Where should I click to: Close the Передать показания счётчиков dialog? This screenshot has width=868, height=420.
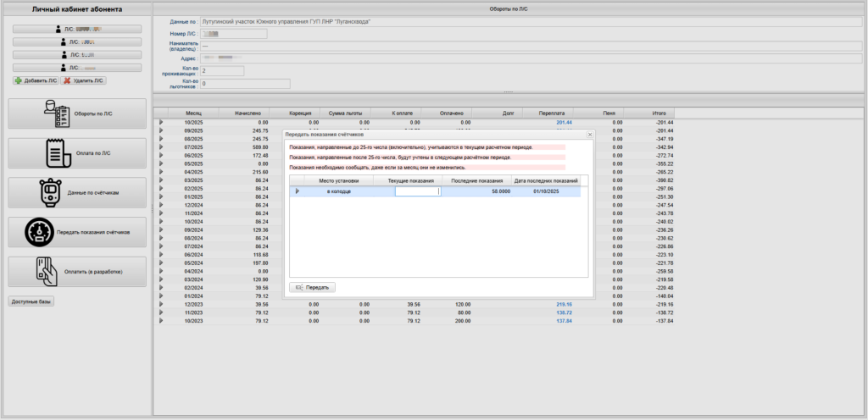click(590, 135)
